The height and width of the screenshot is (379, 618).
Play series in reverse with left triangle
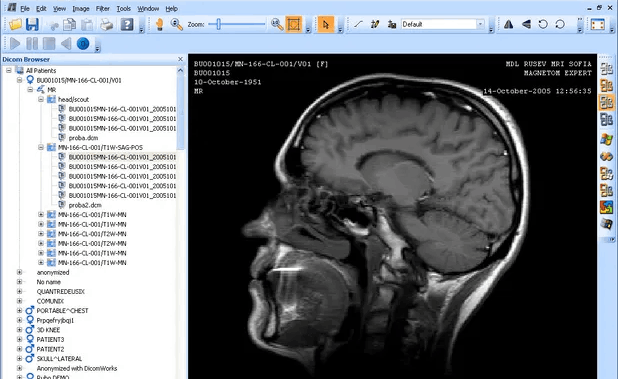pos(66,43)
